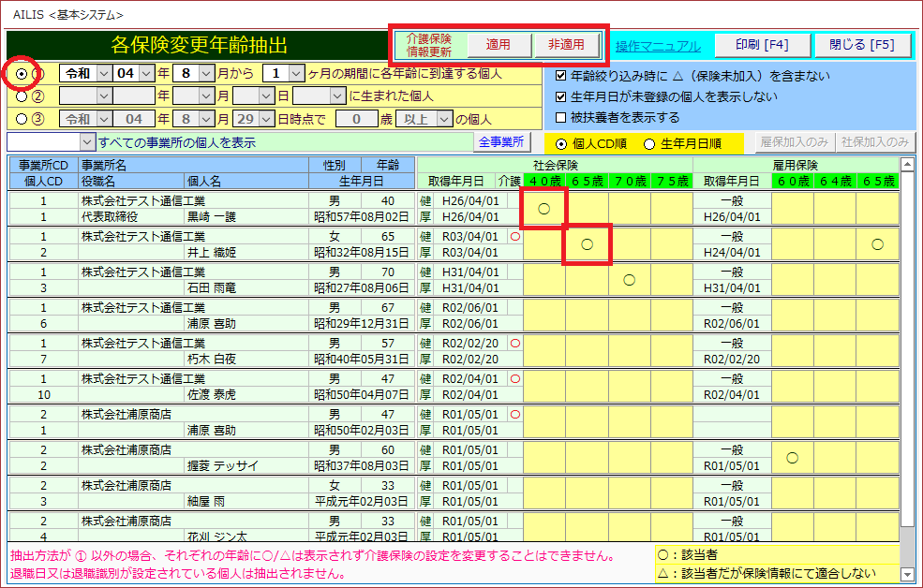Viewport: 923px width, 588px height.
Task: Open the era dropdown showing 令和 in row ①
Action: point(102,73)
